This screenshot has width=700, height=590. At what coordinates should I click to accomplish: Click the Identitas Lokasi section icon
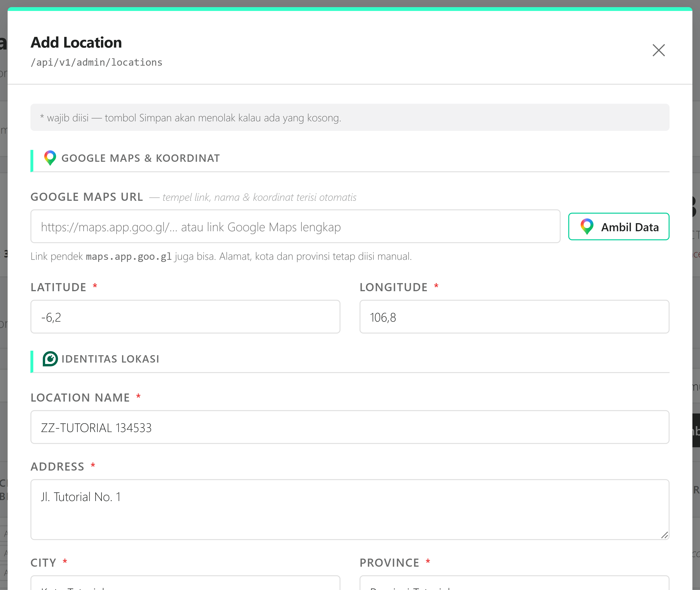point(50,359)
